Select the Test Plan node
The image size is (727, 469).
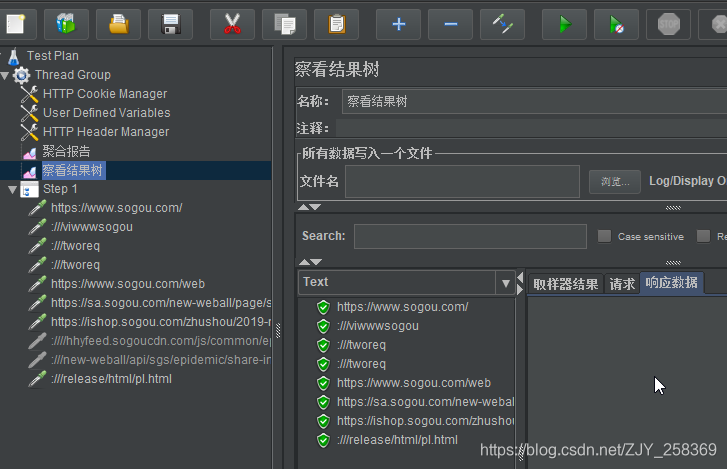pyautogui.click(x=52, y=56)
